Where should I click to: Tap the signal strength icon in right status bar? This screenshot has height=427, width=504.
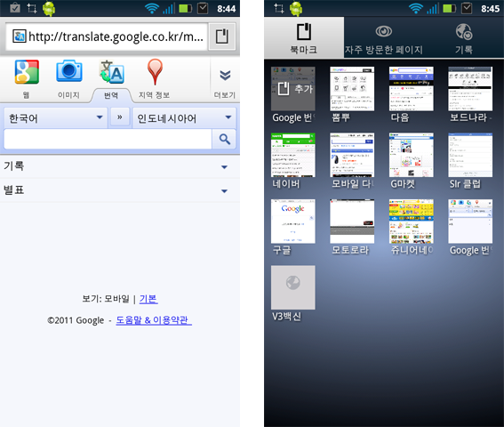point(433,8)
